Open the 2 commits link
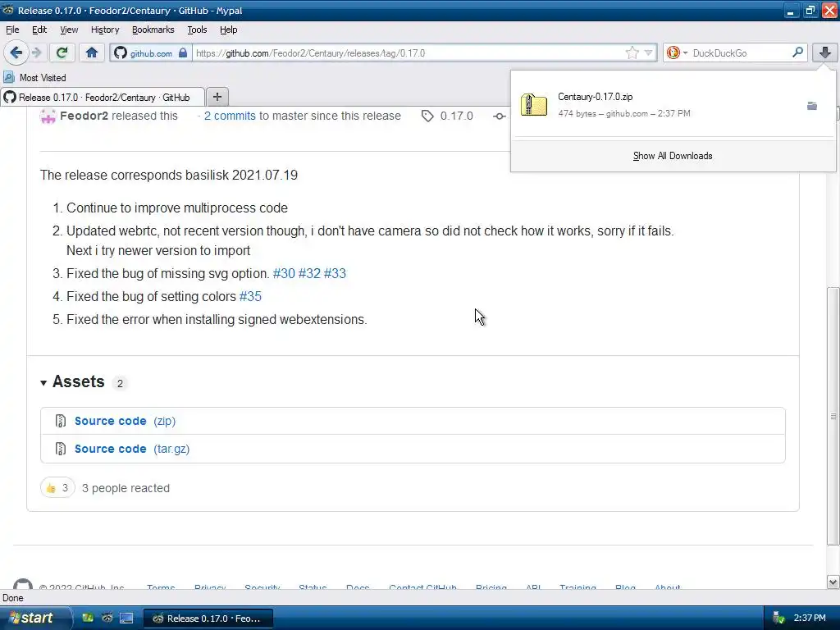 point(230,116)
